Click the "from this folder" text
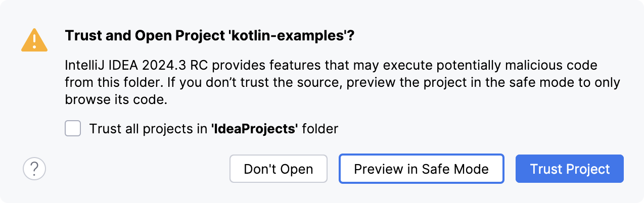The width and height of the screenshot is (644, 203). (x=106, y=83)
